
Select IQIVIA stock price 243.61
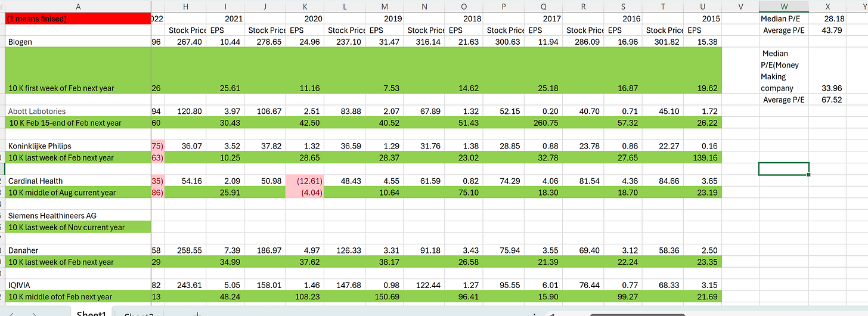tap(187, 286)
